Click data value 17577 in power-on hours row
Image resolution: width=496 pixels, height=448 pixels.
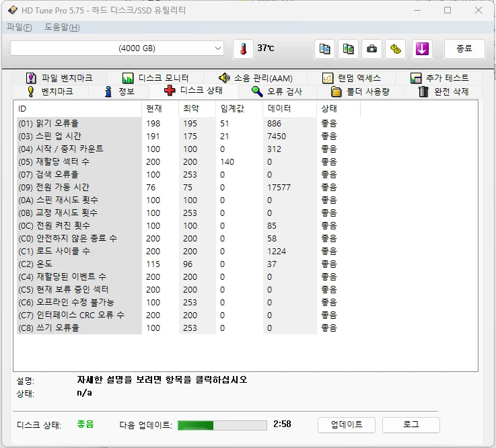[x=279, y=188]
